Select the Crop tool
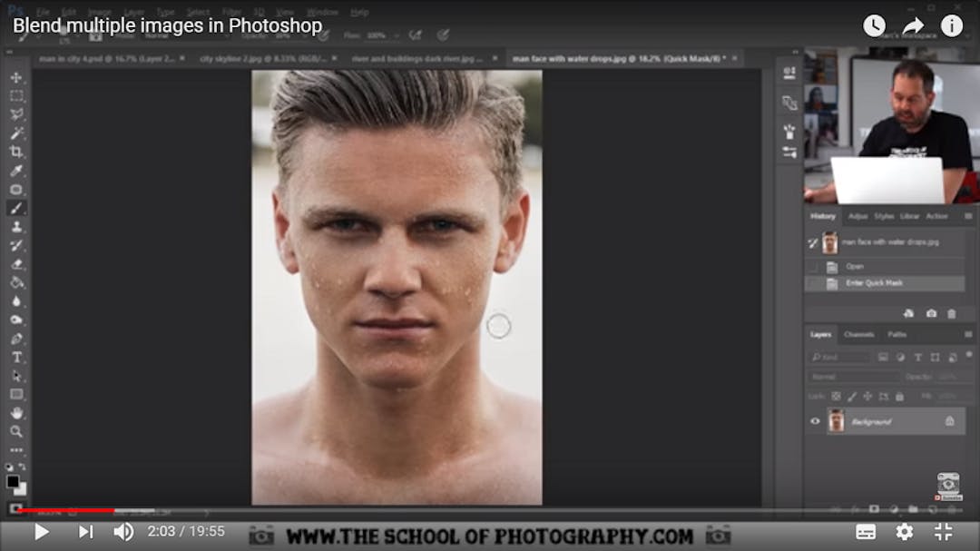 pyautogui.click(x=16, y=152)
